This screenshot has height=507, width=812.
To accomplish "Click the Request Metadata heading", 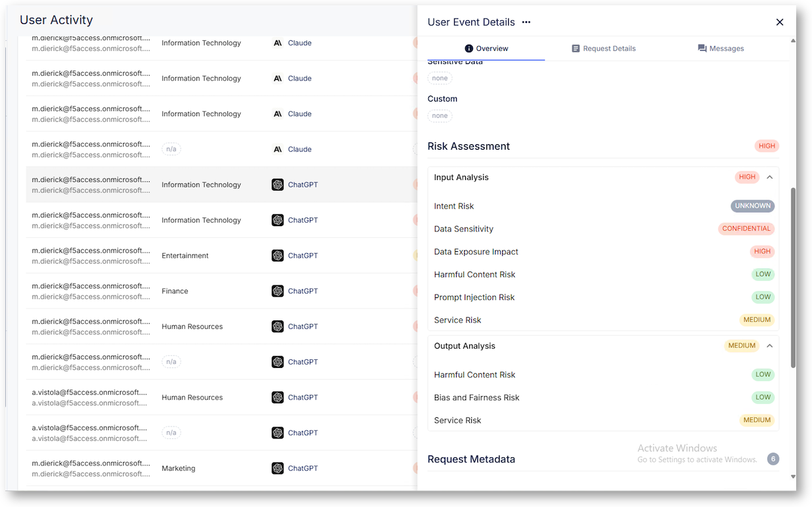I will [x=471, y=460].
